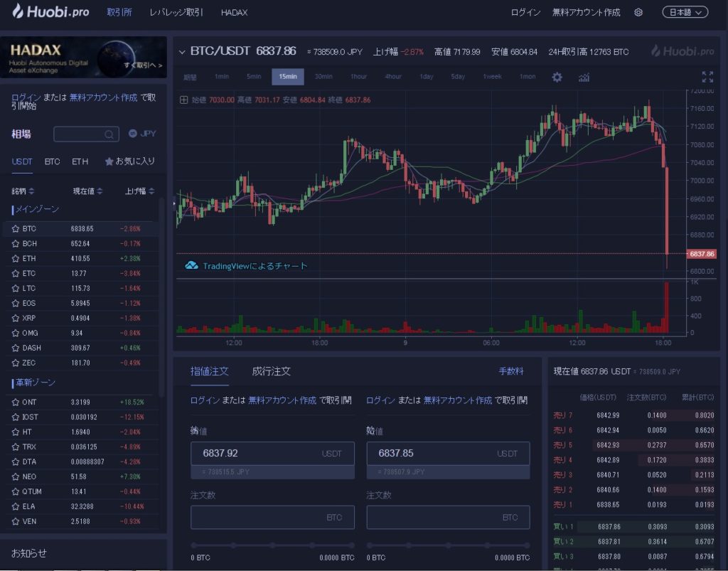
Task: Set chart interval to 5min
Action: click(254, 77)
